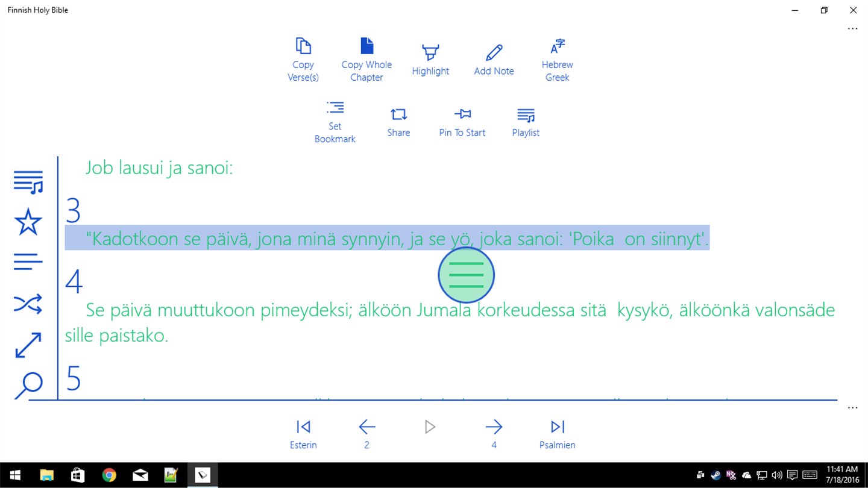
Task: Select the verse "Se päivä muuttukoon pimeydeksi"
Action: pos(450,322)
